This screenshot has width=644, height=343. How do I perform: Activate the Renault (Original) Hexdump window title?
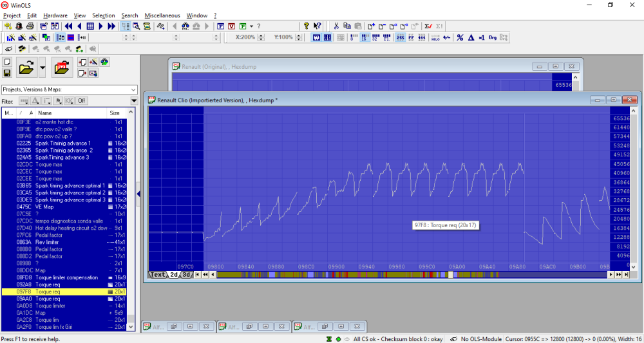pyautogui.click(x=219, y=66)
